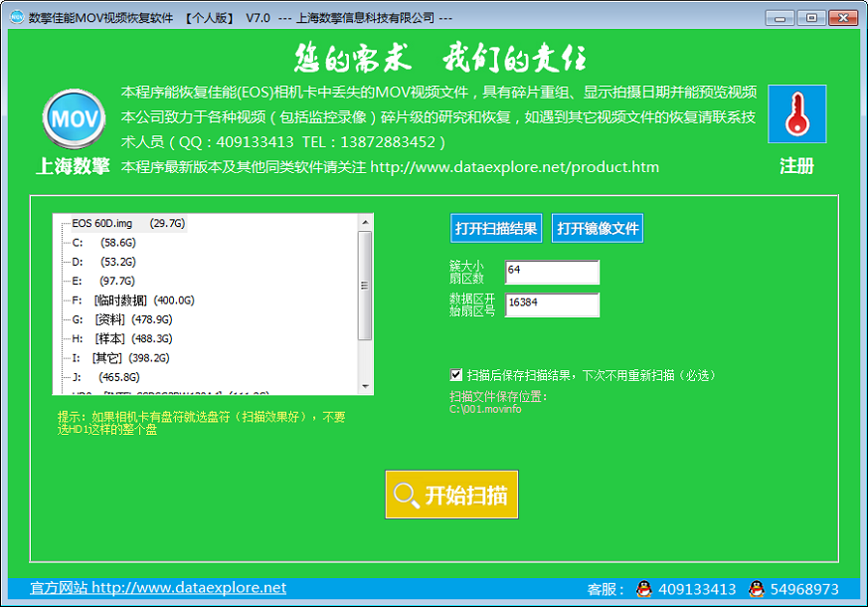
Task: Click the customer service number 54968973
Action: click(804, 589)
